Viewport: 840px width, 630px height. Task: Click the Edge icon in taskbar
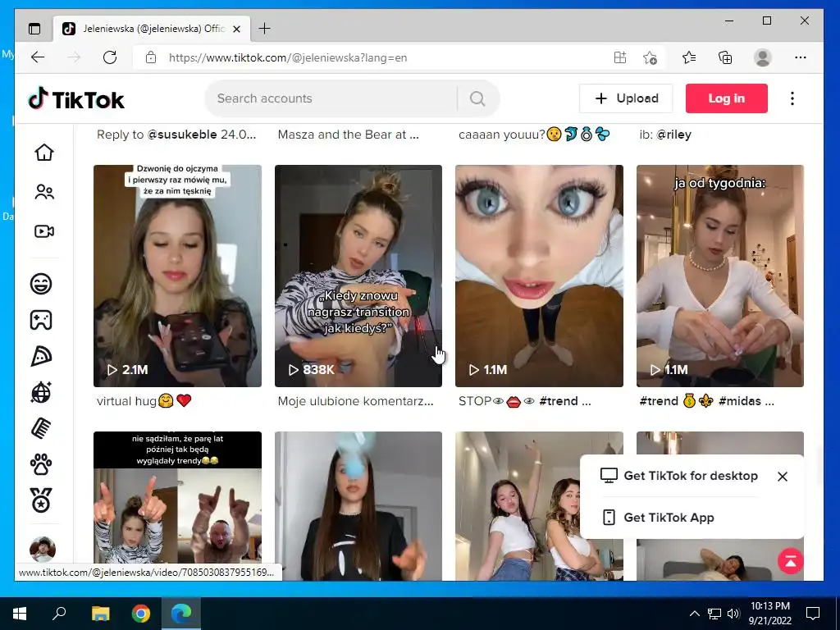click(x=181, y=614)
